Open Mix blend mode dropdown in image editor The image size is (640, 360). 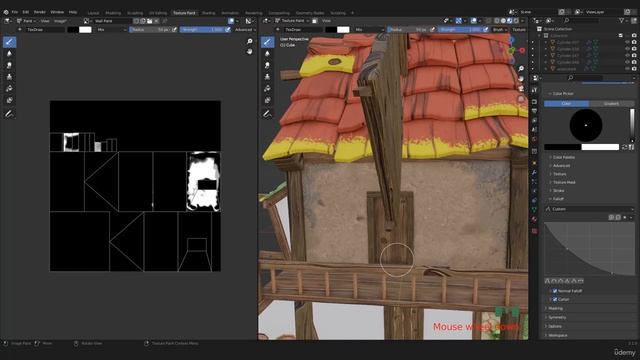pos(111,29)
